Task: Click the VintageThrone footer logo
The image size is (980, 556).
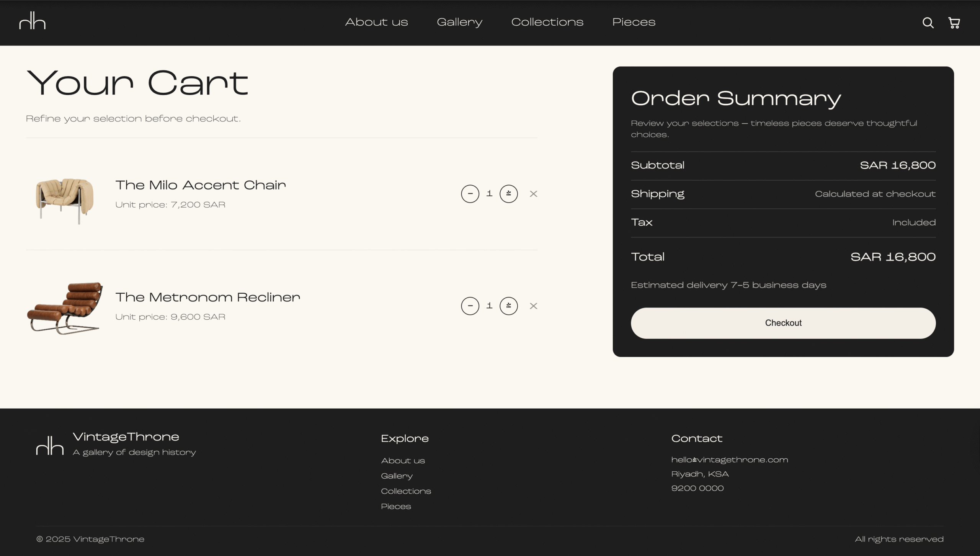Action: point(50,445)
